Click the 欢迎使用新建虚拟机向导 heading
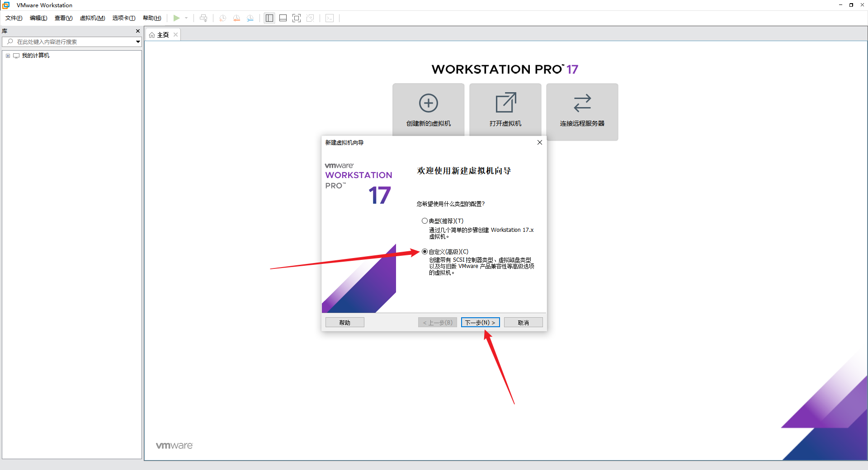 point(464,171)
